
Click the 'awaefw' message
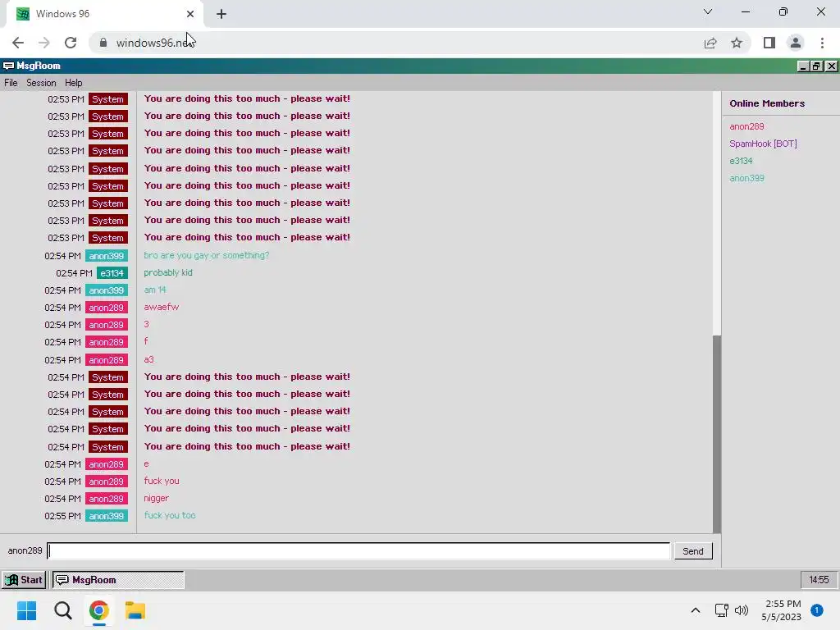click(162, 307)
